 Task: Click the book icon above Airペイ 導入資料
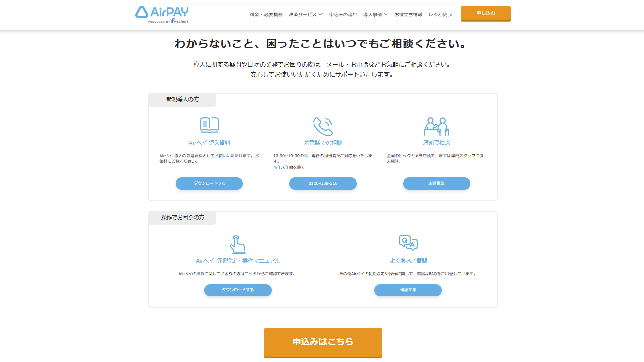coord(209,125)
